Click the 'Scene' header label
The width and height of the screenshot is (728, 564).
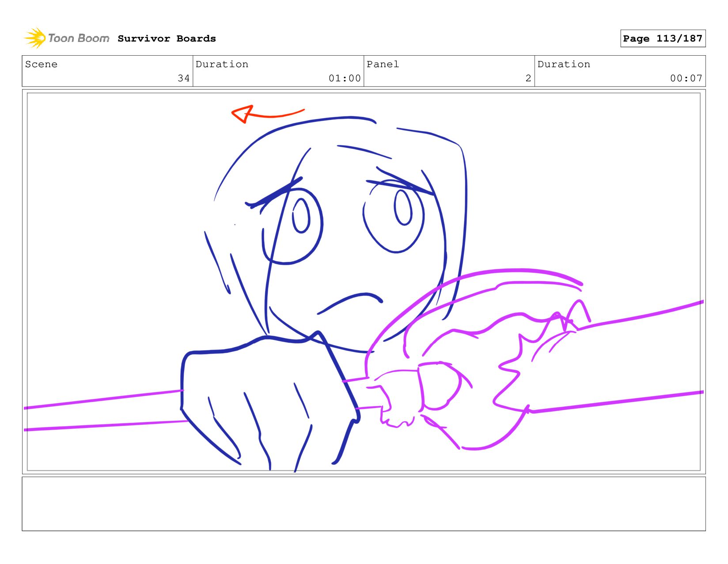point(41,64)
